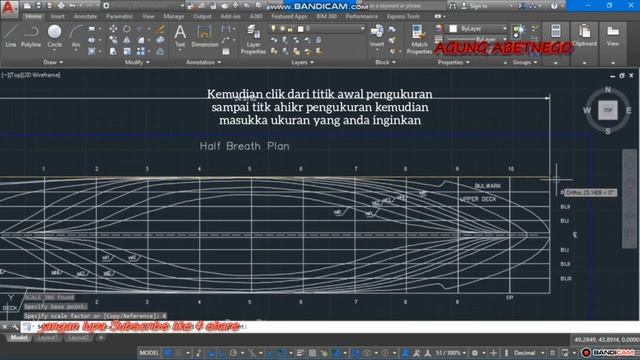Open the layer name dropdown list
This screenshot has width=640, height=360.
[x=362, y=29]
